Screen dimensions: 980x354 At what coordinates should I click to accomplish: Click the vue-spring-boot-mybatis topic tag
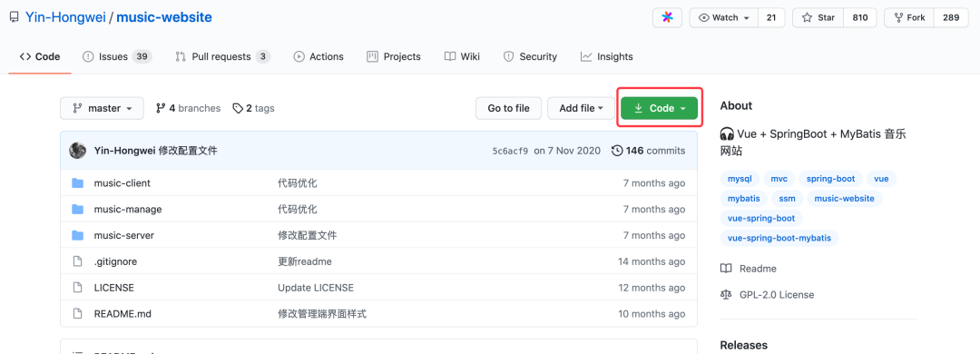[x=779, y=239]
